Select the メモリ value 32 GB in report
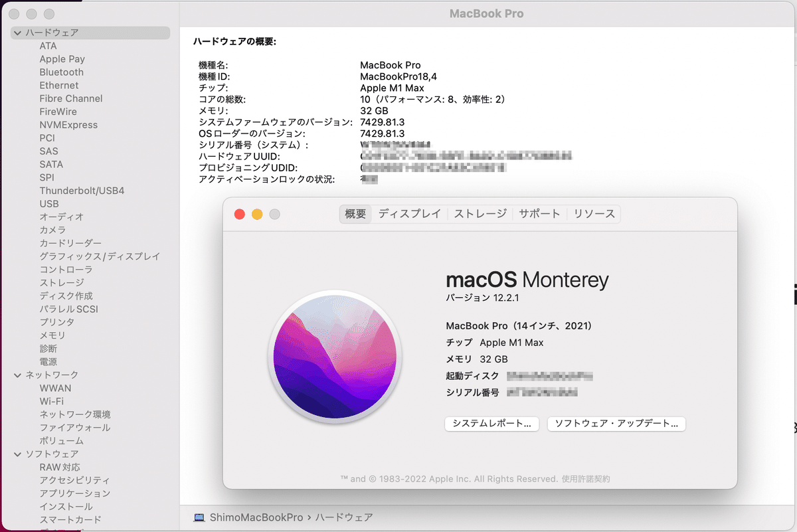 pyautogui.click(x=374, y=111)
